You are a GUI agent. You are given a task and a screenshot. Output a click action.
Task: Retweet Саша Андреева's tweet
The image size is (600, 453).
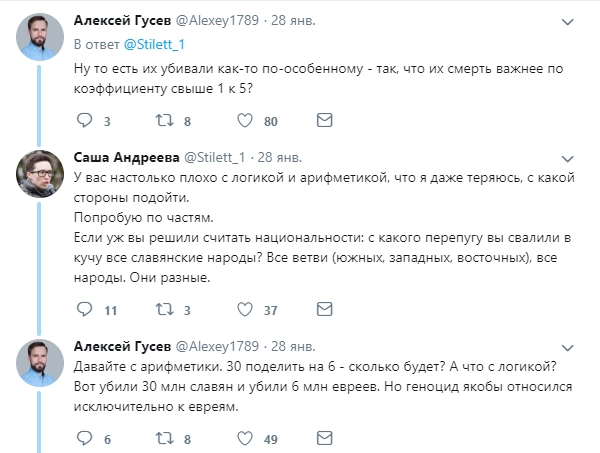[162, 309]
